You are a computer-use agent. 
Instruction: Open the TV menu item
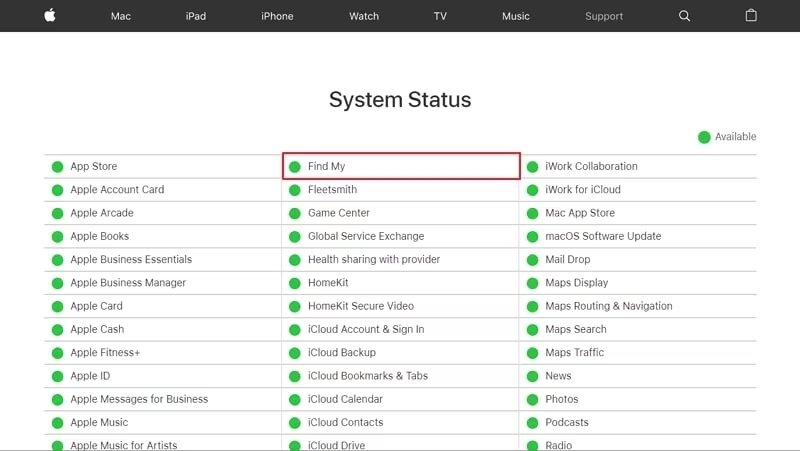click(x=440, y=16)
